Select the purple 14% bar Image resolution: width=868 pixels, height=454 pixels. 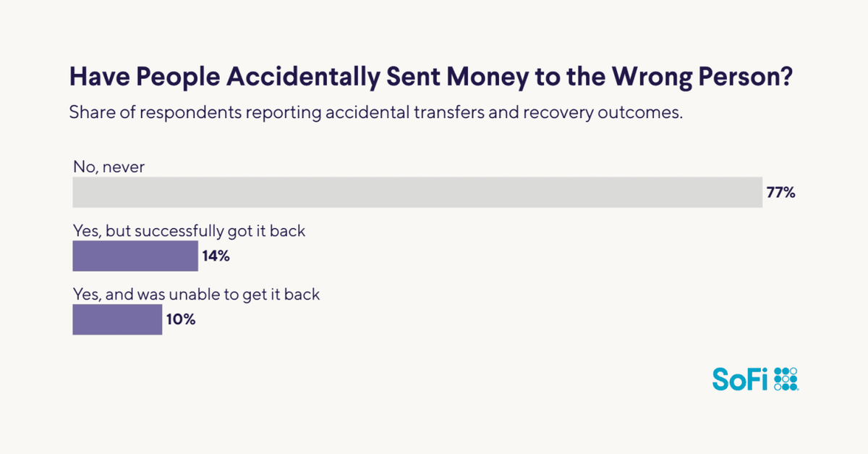135,256
